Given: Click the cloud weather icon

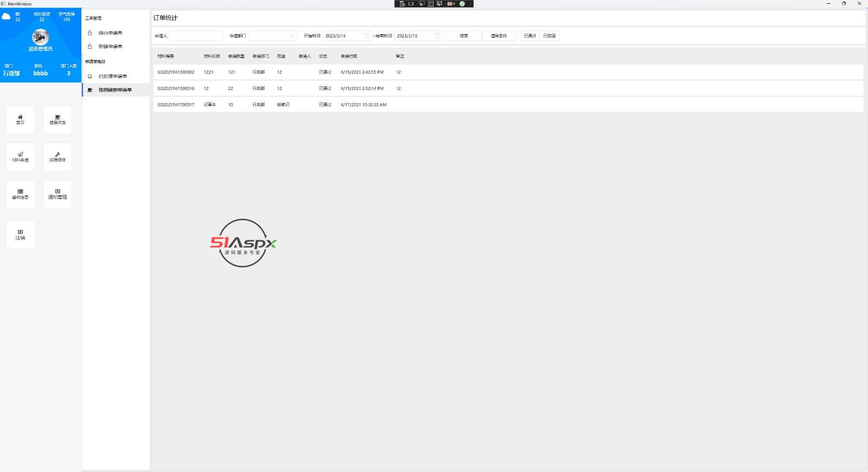Looking at the screenshot, I should tap(6, 16).
